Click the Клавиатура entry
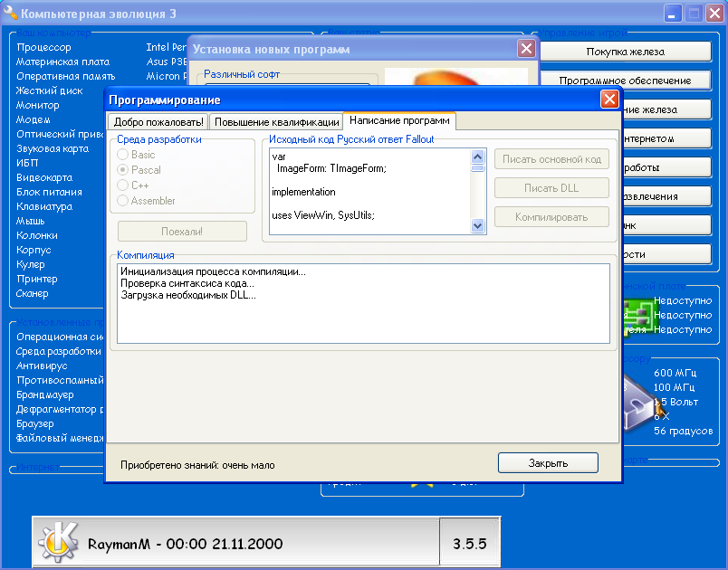The width and height of the screenshot is (728, 570). pos(44,206)
